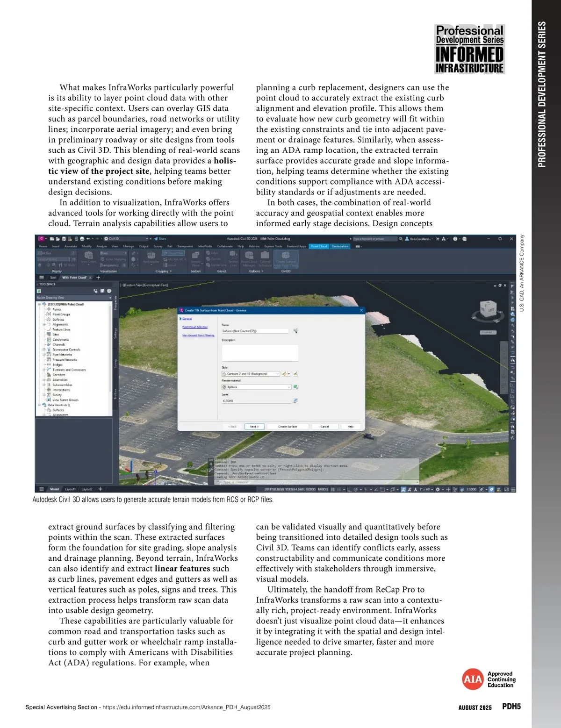
Task: Open the Point Cloud Manager tool
Action: (249, 258)
